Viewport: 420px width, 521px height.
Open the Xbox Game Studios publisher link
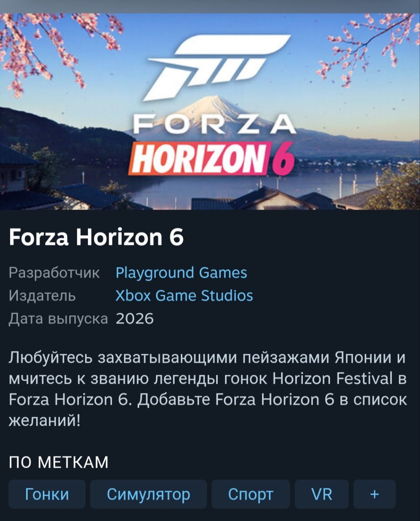pos(184,296)
